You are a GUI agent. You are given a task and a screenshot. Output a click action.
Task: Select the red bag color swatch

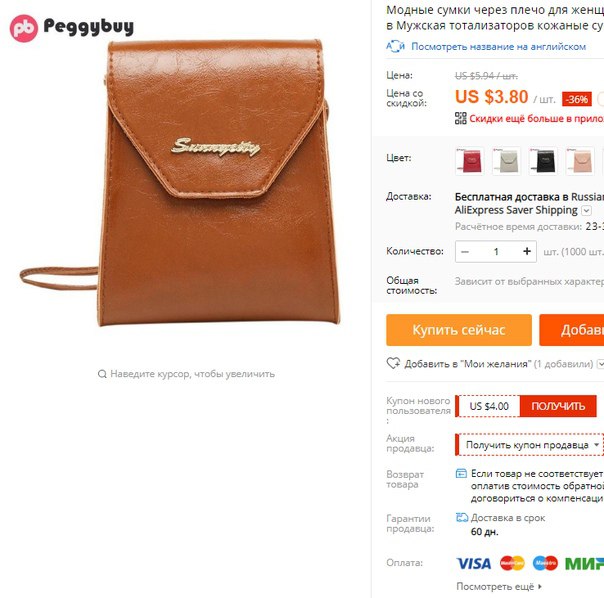coord(470,161)
